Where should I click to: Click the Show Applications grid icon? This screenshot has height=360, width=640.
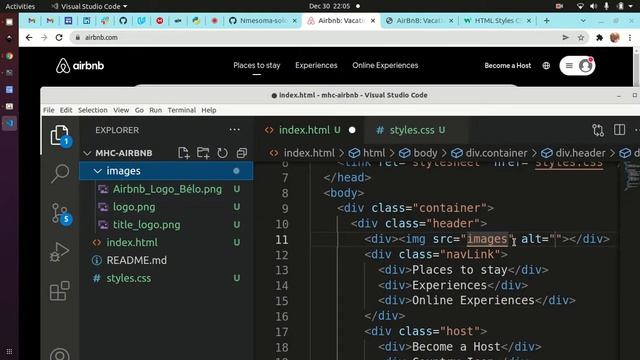coord(9,351)
